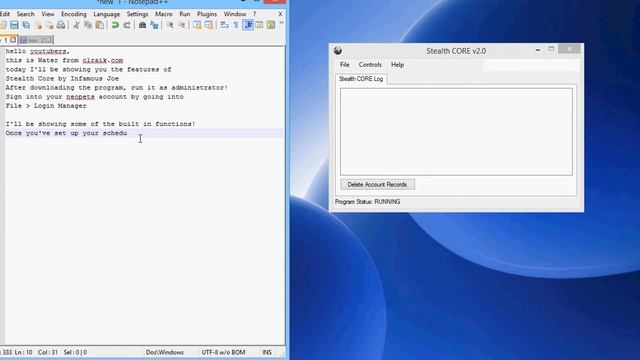Open the Settings menu
The width and height of the screenshot is (640, 360).
pos(138,14)
